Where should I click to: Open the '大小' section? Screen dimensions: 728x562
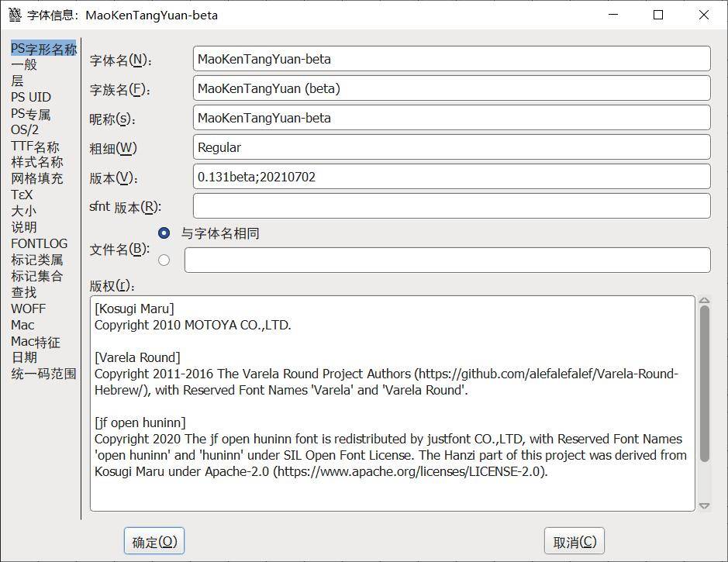coord(24,211)
